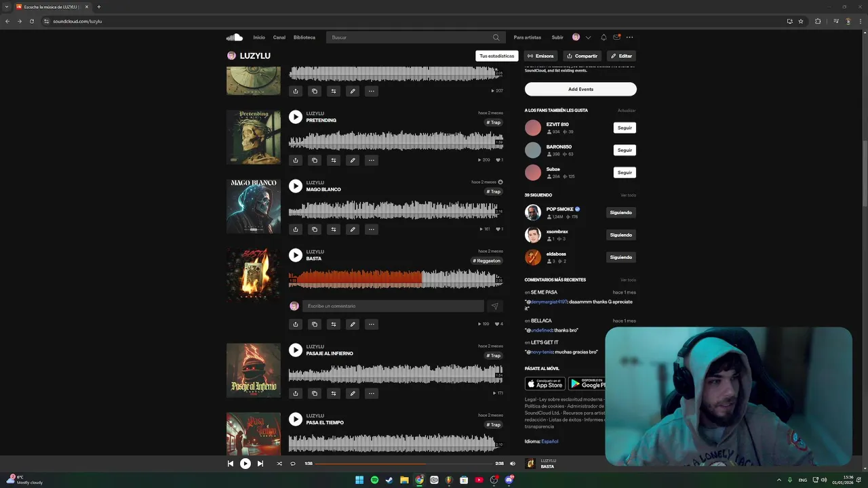Share the PASAJE AL INFIERNO track
The height and width of the screenshot is (488, 868).
(296, 393)
